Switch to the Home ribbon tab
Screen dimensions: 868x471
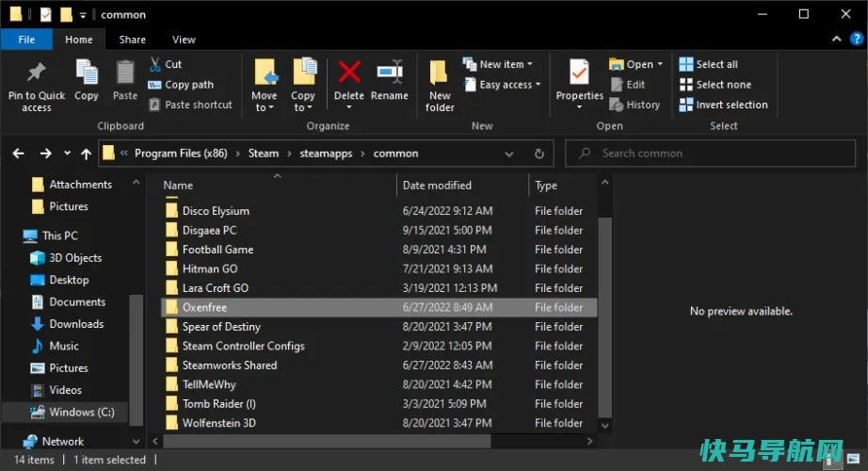(x=78, y=40)
